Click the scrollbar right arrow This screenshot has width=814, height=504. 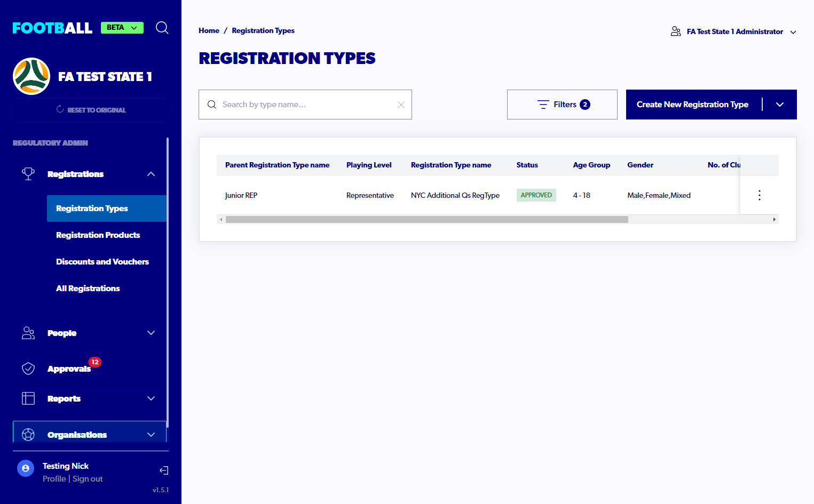tap(775, 219)
